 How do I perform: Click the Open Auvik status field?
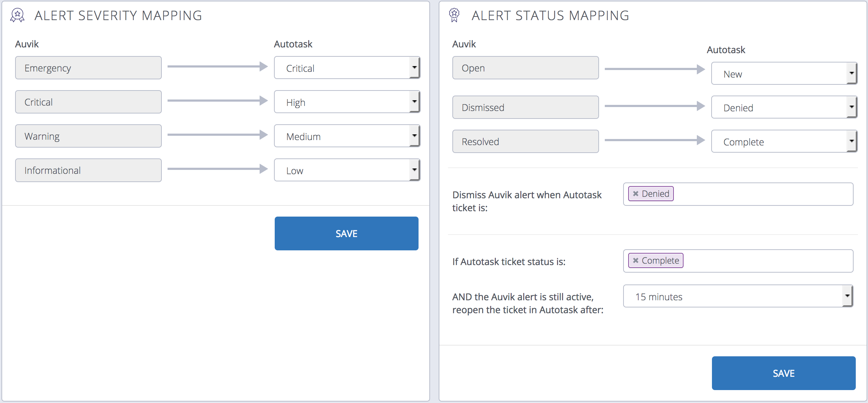[x=526, y=68]
